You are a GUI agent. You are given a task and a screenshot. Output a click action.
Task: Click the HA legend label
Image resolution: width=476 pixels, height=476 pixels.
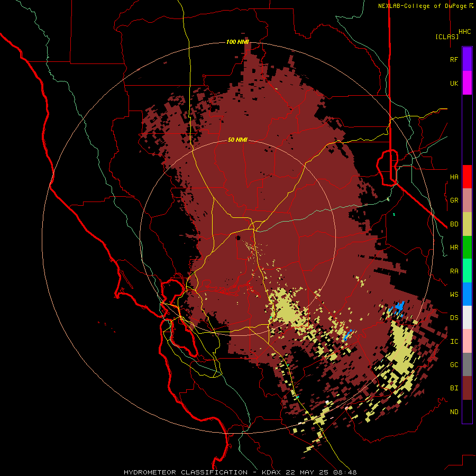coord(454,177)
